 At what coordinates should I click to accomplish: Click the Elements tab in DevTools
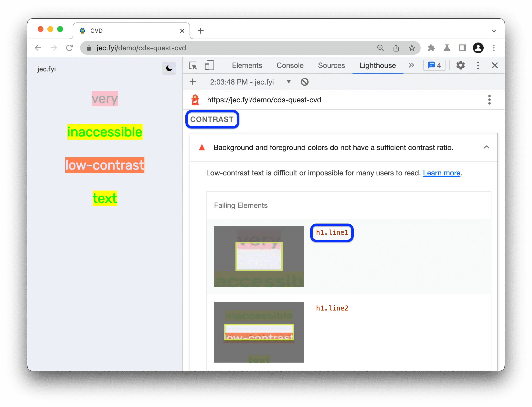pos(248,65)
